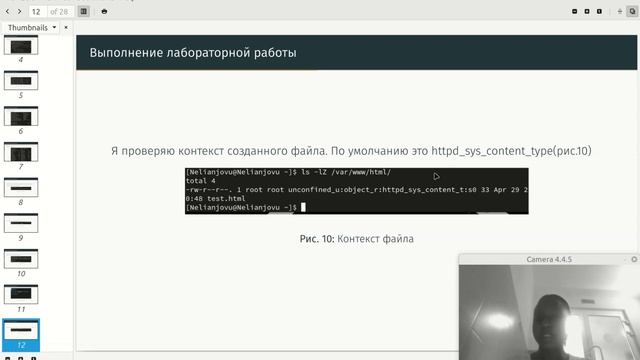Click the page number field showing 12
The width and height of the screenshot is (640, 360).
(x=38, y=11)
